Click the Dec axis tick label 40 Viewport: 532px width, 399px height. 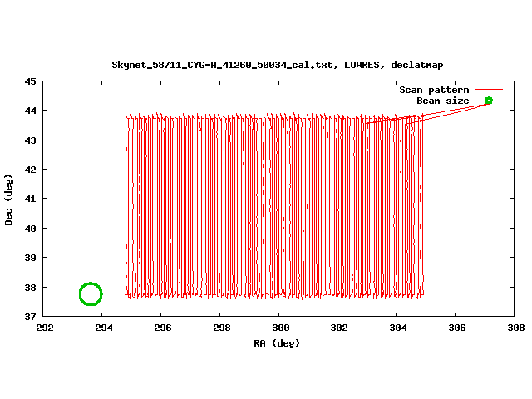[x=30, y=229]
